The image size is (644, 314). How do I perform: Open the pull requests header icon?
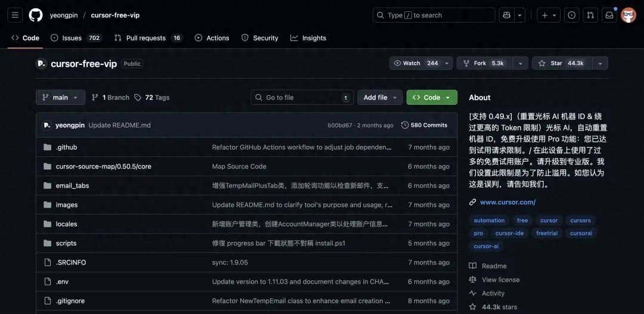[x=590, y=15]
